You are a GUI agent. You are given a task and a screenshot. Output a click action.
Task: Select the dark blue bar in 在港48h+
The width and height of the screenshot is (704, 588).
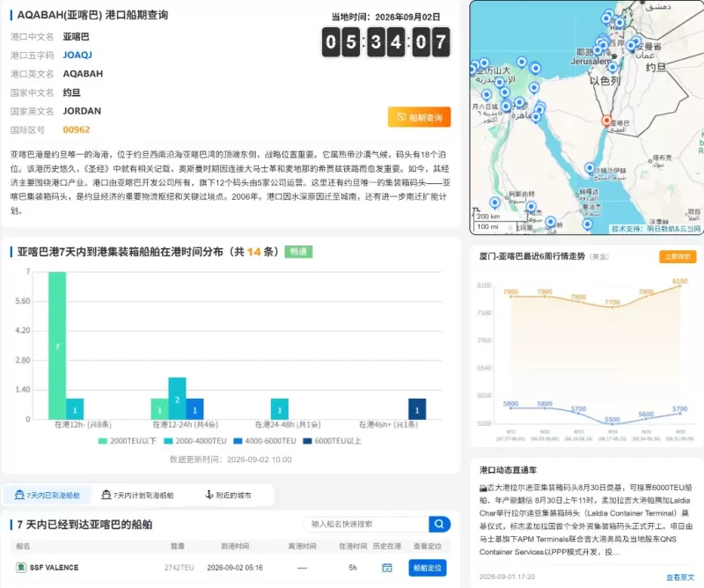pos(417,408)
